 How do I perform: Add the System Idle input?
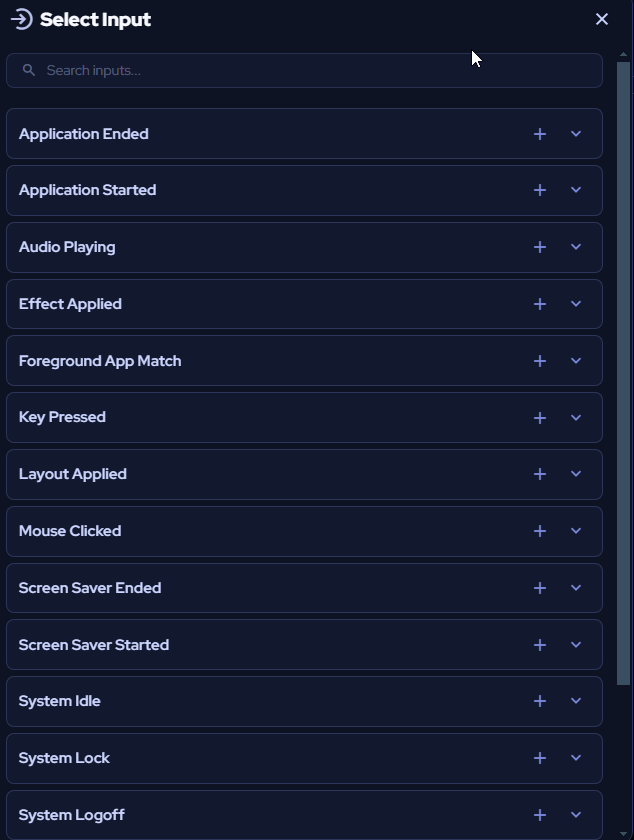coord(540,701)
